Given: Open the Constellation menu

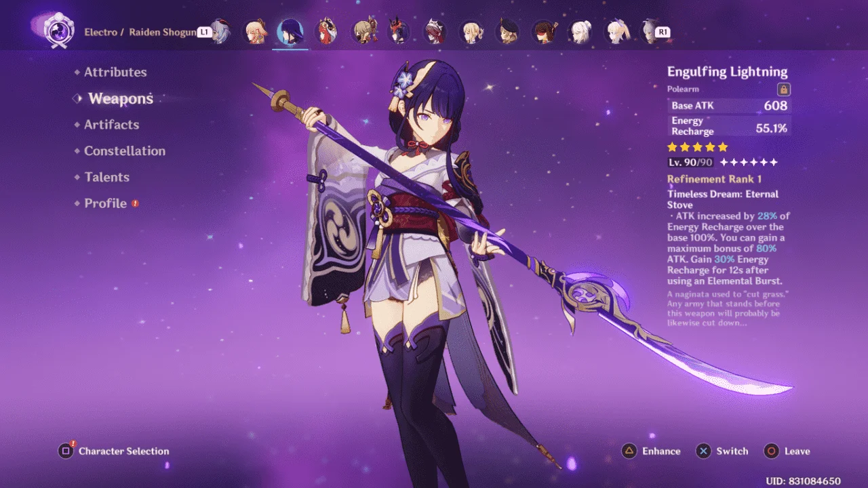Looking at the screenshot, I should [125, 151].
